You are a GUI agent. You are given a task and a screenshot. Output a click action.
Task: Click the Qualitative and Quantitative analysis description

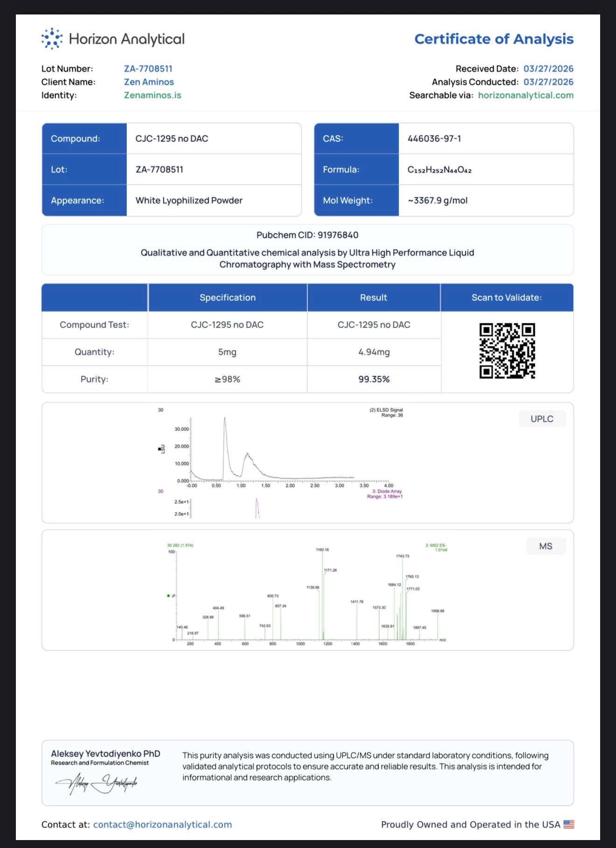[308, 259]
